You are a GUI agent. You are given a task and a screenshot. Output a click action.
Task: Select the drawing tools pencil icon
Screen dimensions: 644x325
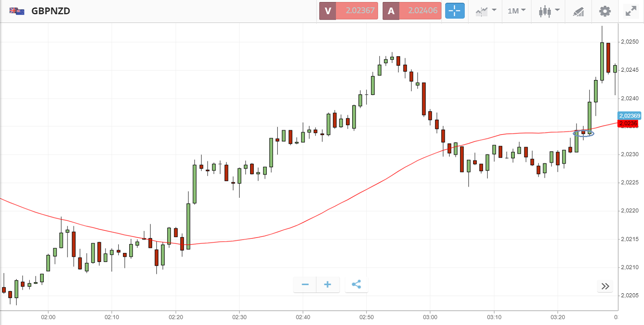click(x=579, y=11)
